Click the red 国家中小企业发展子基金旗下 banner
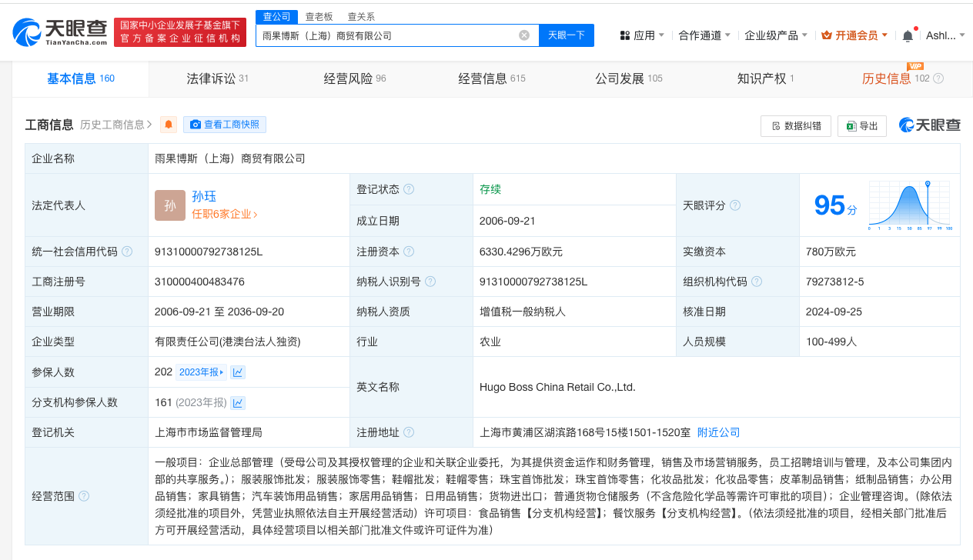The height and width of the screenshot is (560, 973). click(x=180, y=32)
